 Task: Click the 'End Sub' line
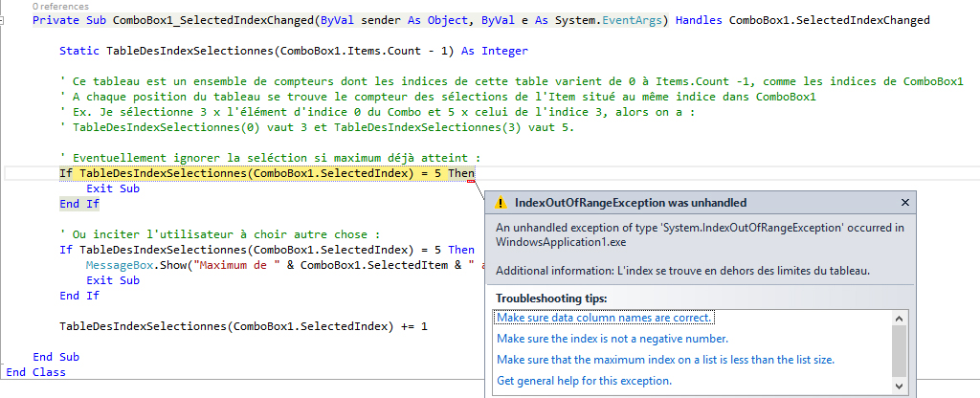56,357
